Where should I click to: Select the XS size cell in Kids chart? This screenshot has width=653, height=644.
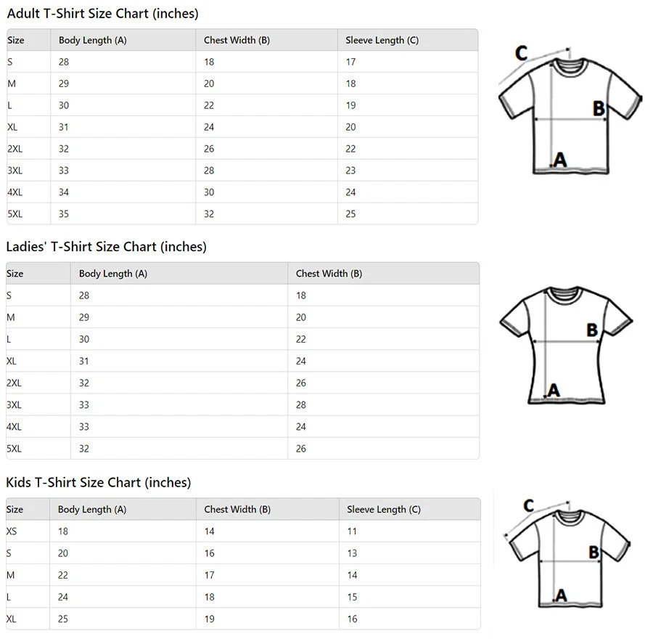[x=12, y=531]
